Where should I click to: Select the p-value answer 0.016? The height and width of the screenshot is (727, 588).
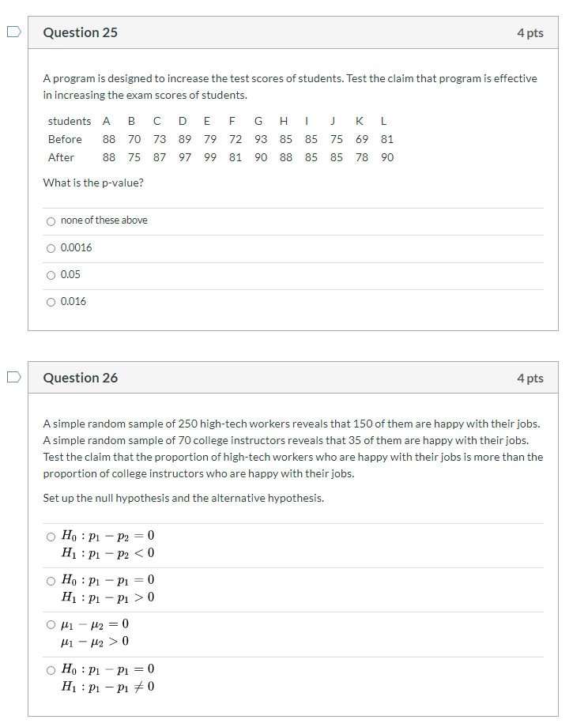coord(51,301)
